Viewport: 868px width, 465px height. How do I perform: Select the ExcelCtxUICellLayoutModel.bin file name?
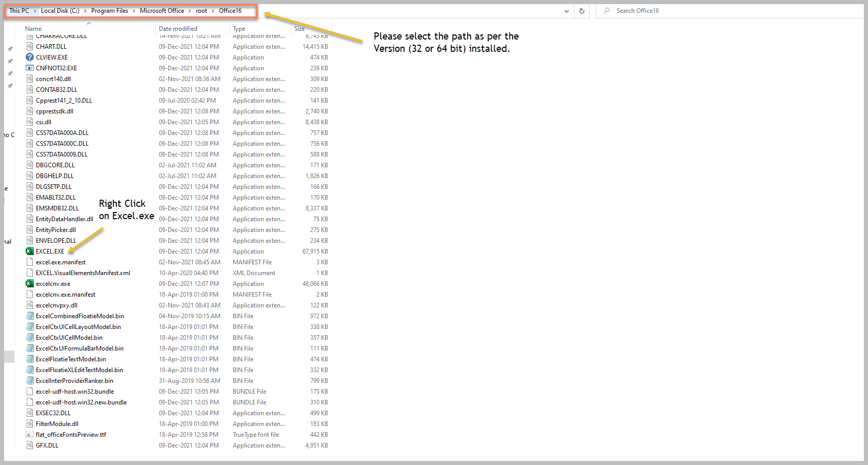click(x=78, y=327)
